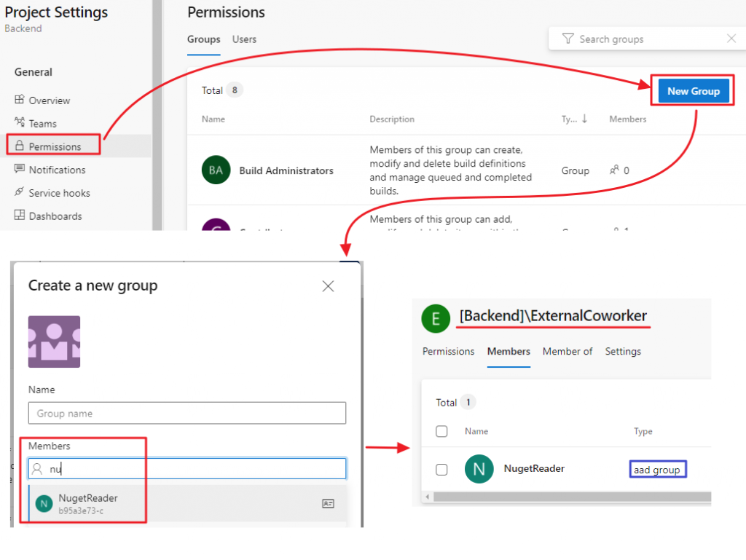This screenshot has height=560, width=746.
Task: Open the Build Administrators group
Action: (286, 170)
